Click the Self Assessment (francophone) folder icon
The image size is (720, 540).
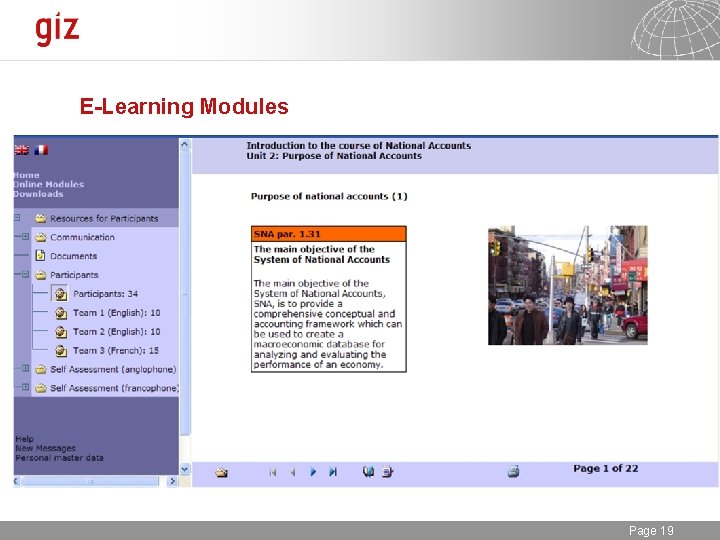[x=41, y=388]
